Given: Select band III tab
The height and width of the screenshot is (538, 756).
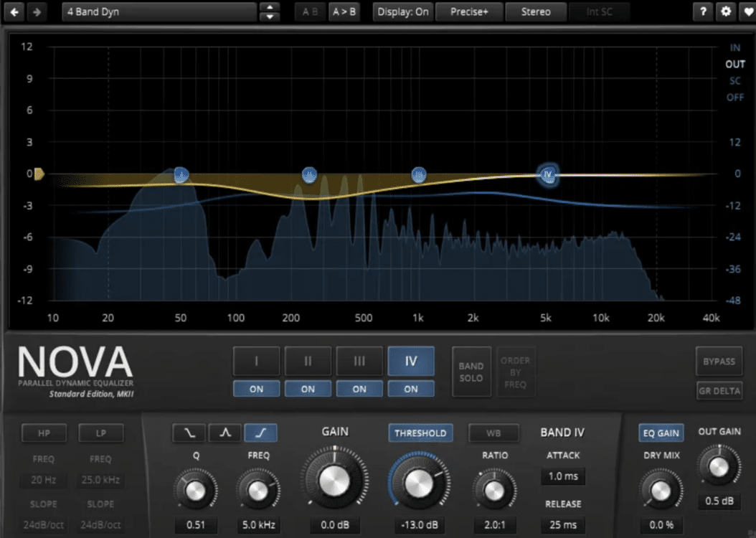Looking at the screenshot, I should coord(359,361).
